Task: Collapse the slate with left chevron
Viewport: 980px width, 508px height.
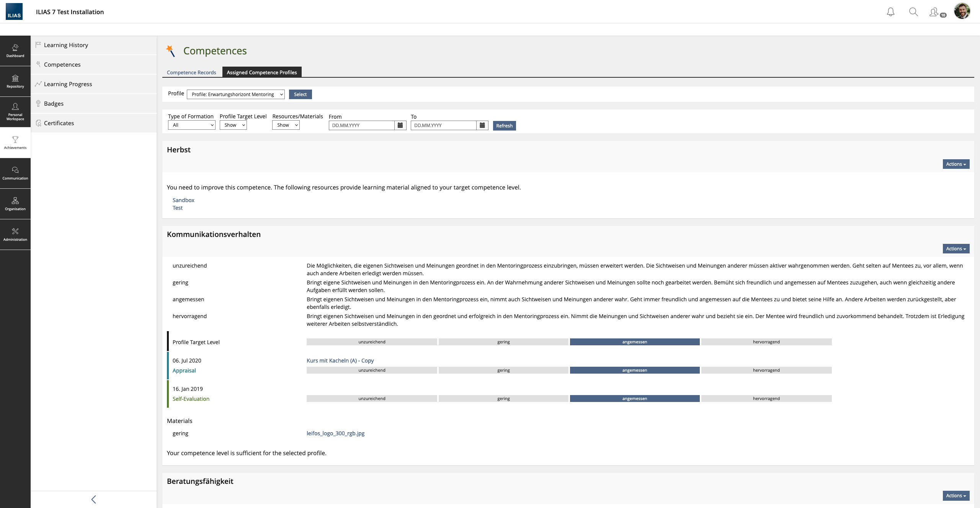Action: [93, 499]
